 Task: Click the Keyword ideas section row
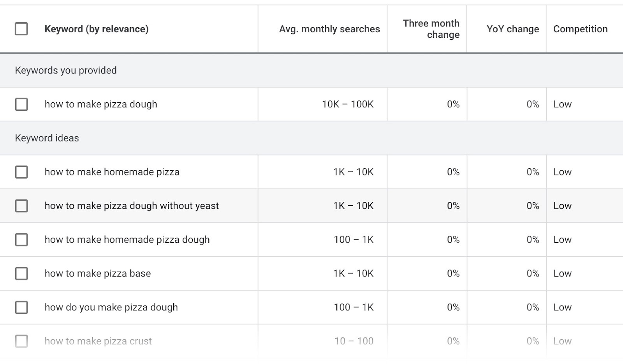tap(47, 138)
